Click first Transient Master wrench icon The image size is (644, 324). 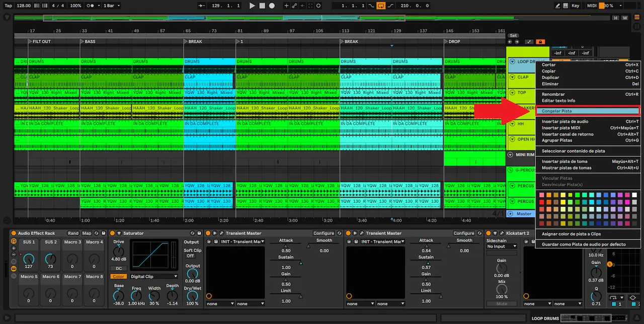point(221,233)
